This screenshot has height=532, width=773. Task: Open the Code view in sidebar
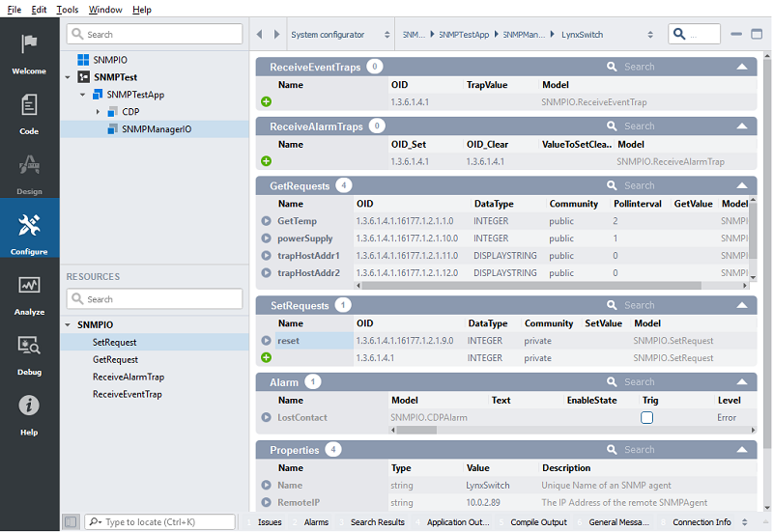pos(29,105)
